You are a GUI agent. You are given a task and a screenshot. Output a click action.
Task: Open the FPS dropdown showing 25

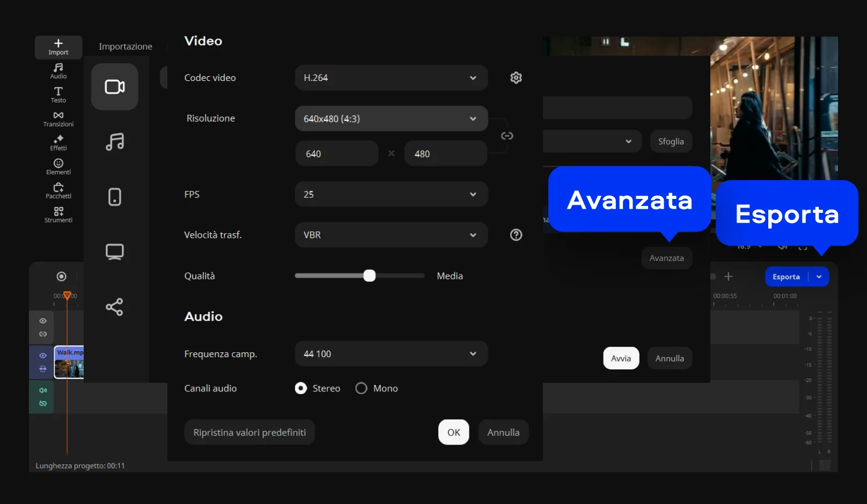tap(391, 194)
